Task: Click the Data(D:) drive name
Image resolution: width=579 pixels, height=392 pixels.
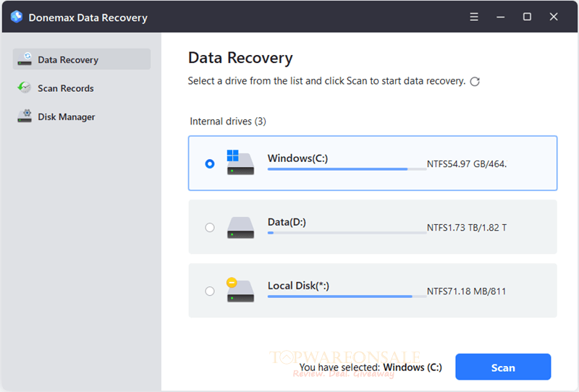Action: [x=287, y=222]
